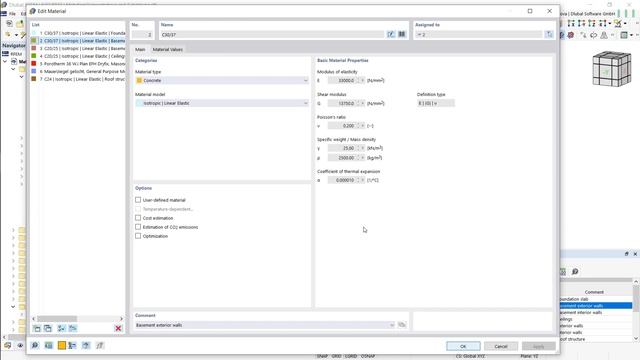
Task: Click the copy-export icon at dialog bottom
Action: [86, 346]
